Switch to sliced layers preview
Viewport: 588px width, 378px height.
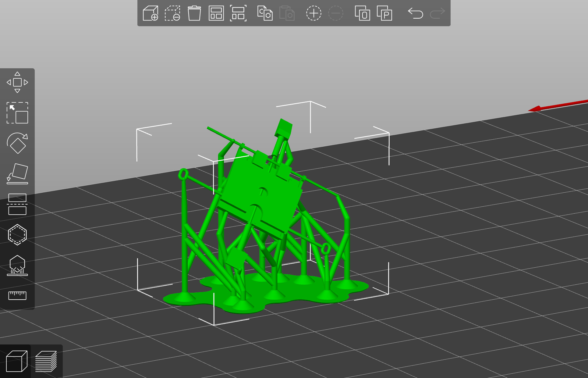46,361
